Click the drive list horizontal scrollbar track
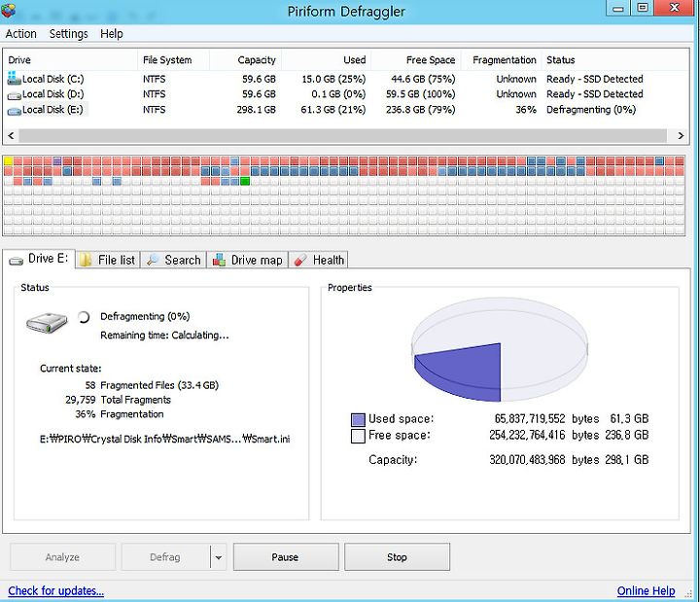The image size is (700, 602). point(343,135)
